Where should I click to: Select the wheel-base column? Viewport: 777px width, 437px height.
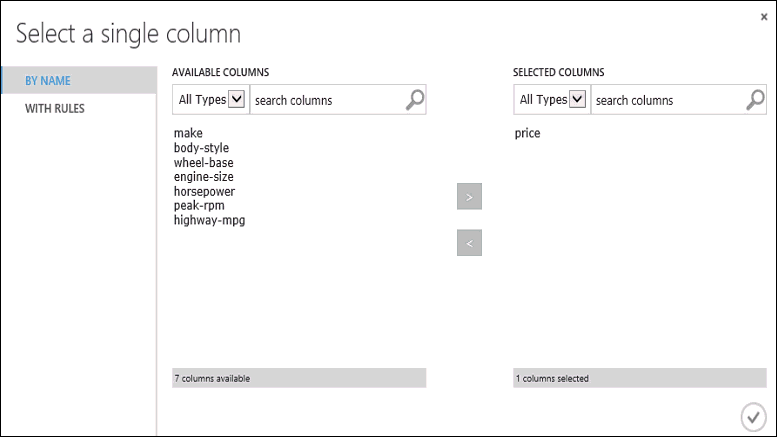click(x=203, y=162)
